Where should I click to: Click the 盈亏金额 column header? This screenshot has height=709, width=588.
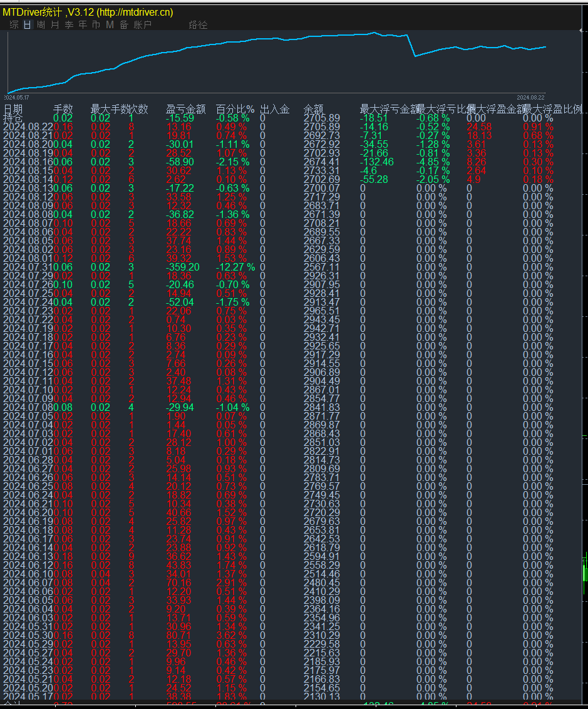(186, 109)
